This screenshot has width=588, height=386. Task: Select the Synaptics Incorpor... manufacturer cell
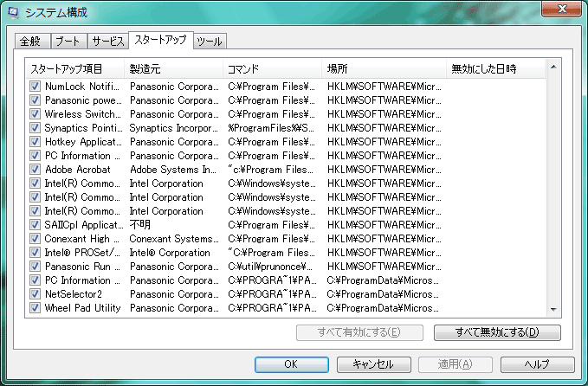[173, 128]
